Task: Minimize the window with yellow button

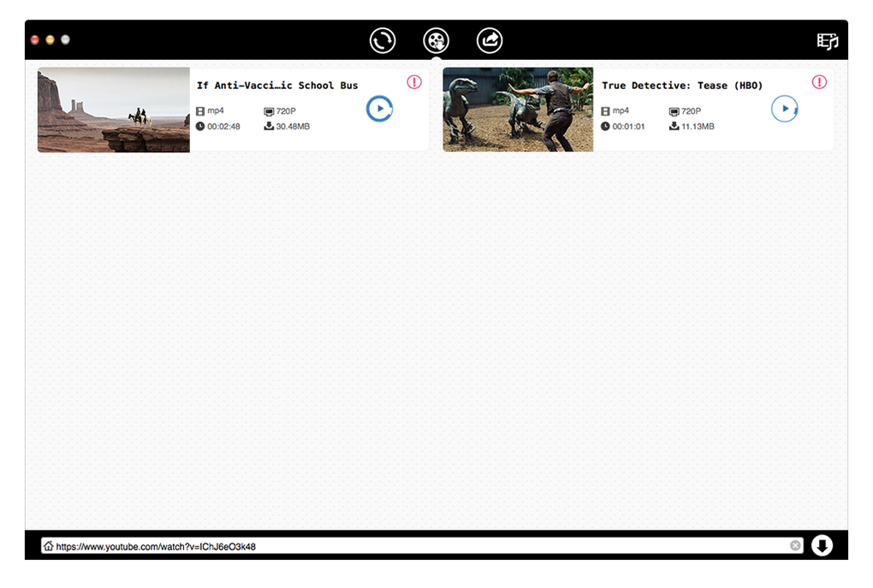Action: [x=50, y=40]
